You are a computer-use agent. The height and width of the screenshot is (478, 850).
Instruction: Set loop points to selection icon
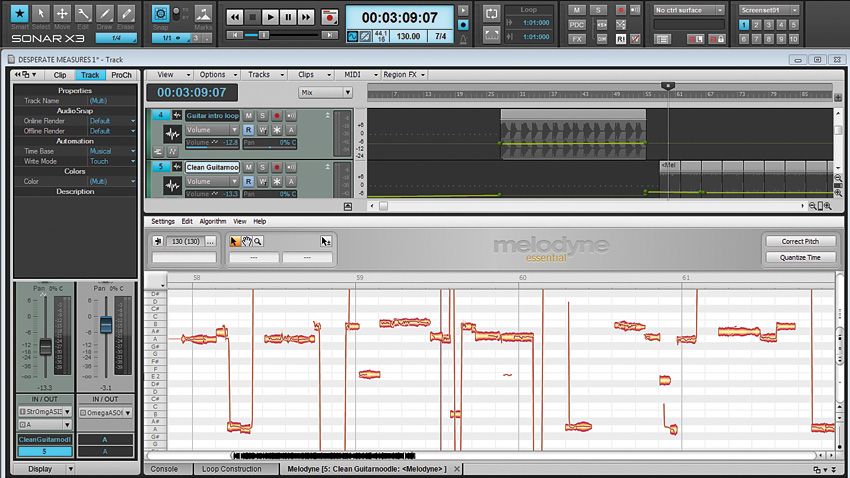click(x=491, y=35)
